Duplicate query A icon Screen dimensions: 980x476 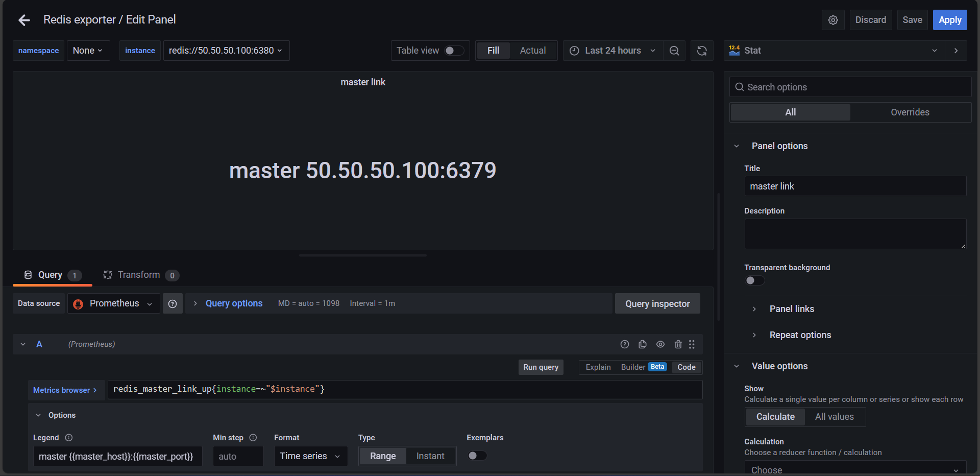(x=643, y=344)
